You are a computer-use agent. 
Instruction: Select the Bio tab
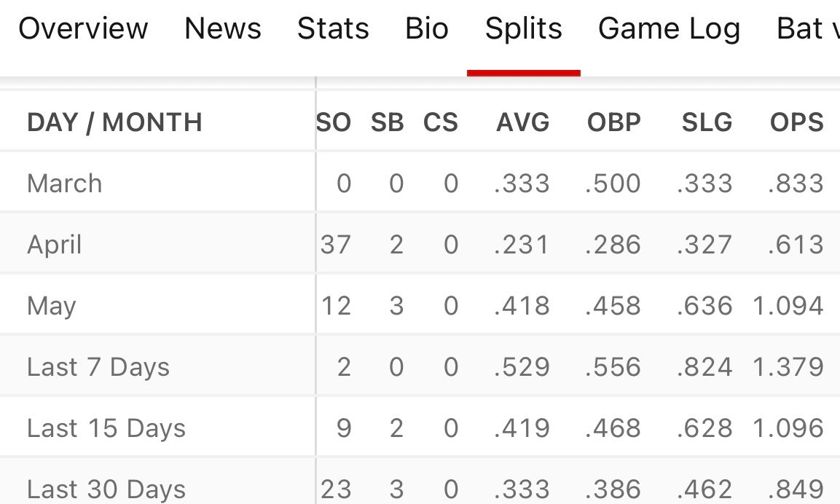point(427,29)
